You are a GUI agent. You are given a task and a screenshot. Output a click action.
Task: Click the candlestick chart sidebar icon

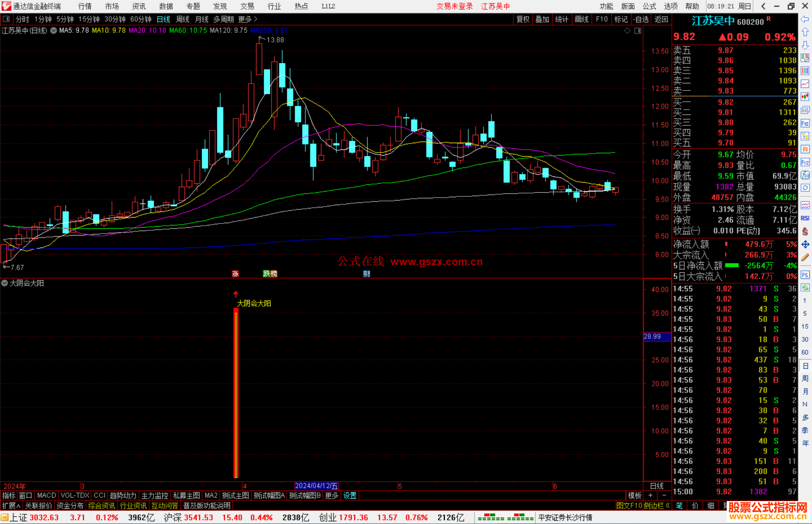pyautogui.click(x=805, y=97)
